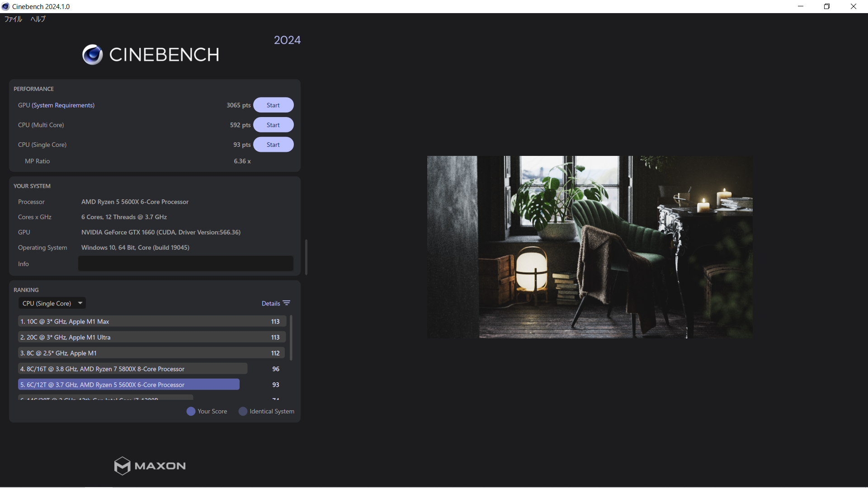Restore down the Cinebench window
Screen dimensions: 868x488
tap(827, 6)
